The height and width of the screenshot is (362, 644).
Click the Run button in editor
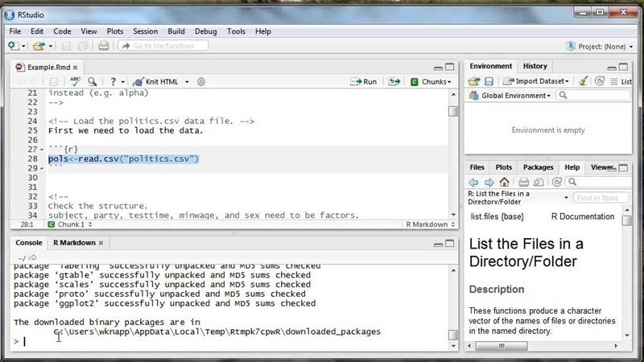(364, 82)
